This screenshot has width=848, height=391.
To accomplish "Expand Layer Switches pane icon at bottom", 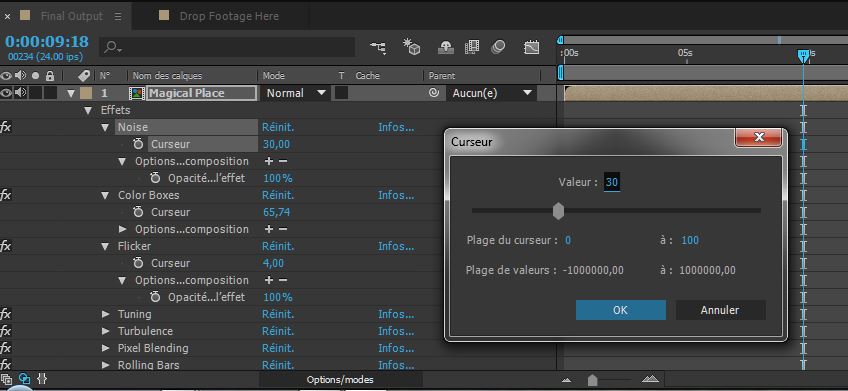I will pyautogui.click(x=6, y=380).
